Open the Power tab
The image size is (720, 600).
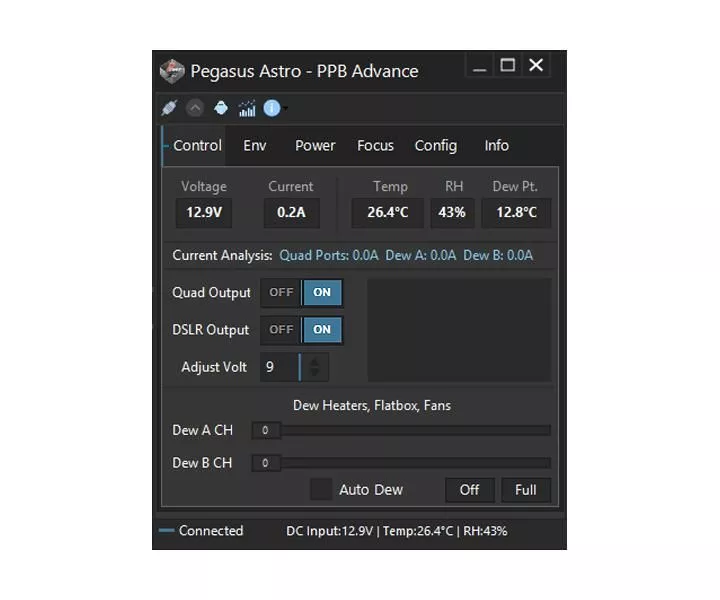315,146
